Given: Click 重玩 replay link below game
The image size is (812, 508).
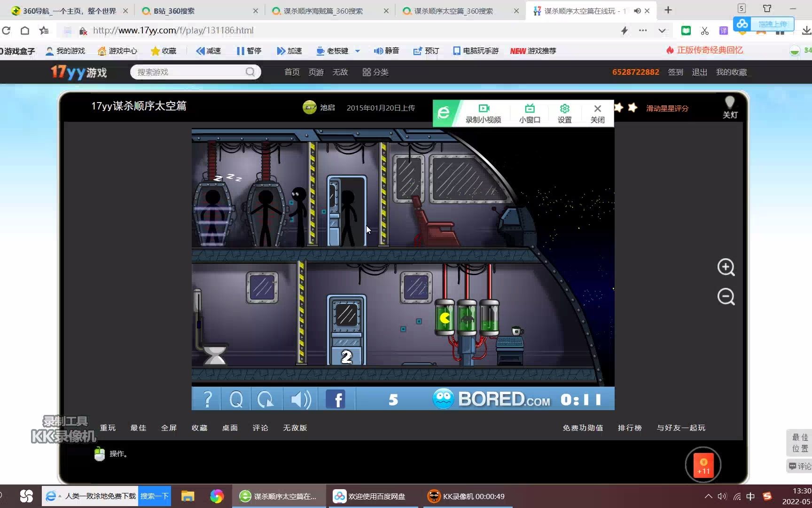Looking at the screenshot, I should (108, 428).
